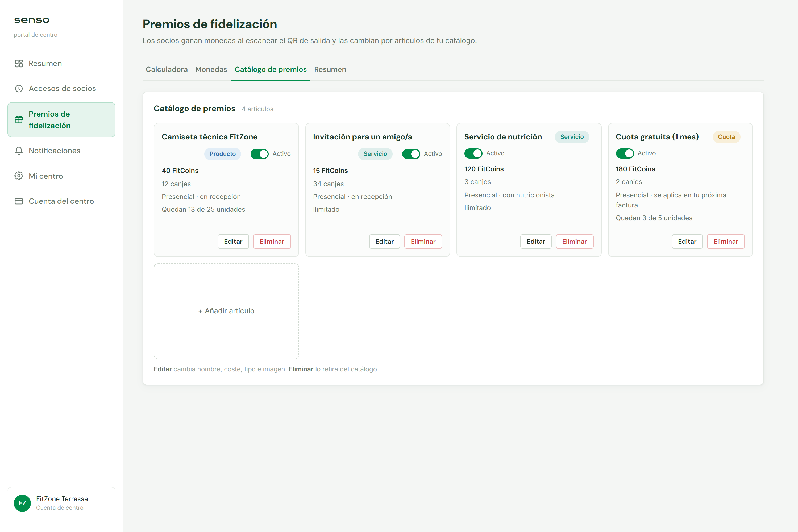This screenshot has width=798, height=532.
Task: Click the clock icon for Accesos de socios
Action: pyautogui.click(x=19, y=89)
